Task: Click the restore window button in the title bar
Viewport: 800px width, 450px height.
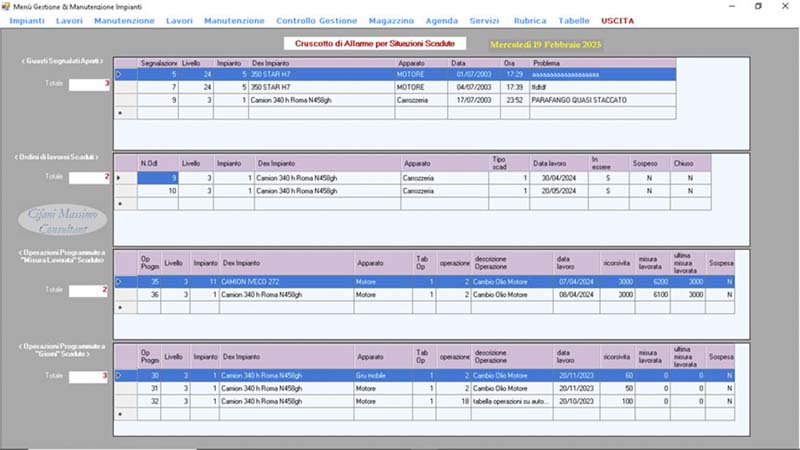Action: (757, 6)
